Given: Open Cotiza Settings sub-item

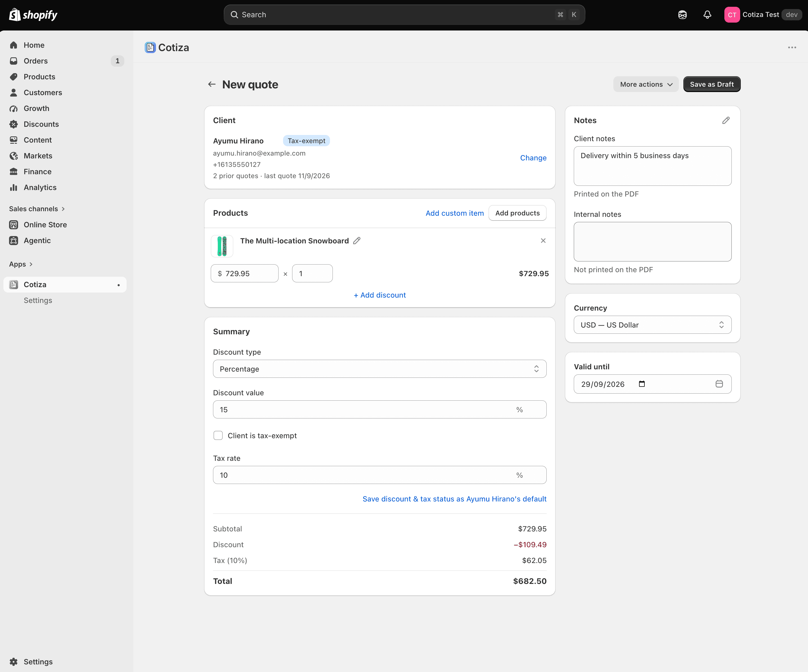Looking at the screenshot, I should (x=38, y=300).
